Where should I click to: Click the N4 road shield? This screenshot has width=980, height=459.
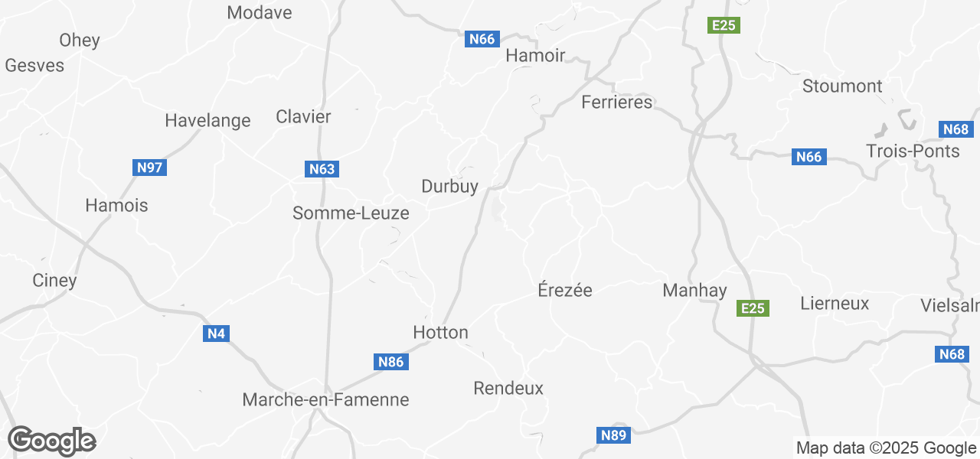point(217,334)
